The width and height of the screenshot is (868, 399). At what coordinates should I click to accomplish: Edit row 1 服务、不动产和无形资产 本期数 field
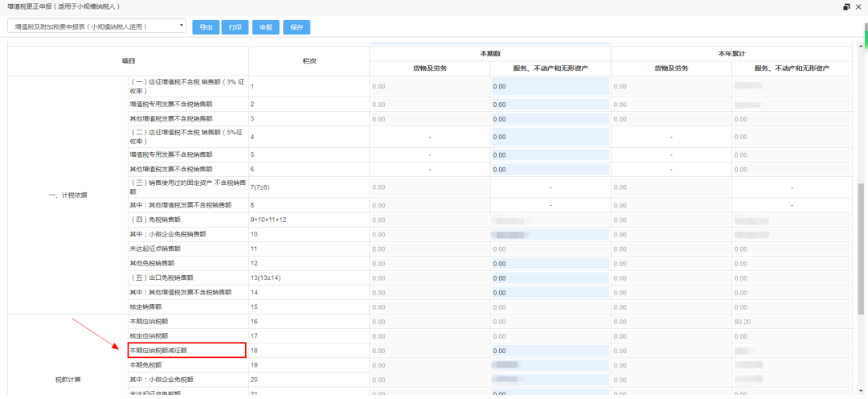pyautogui.click(x=551, y=86)
